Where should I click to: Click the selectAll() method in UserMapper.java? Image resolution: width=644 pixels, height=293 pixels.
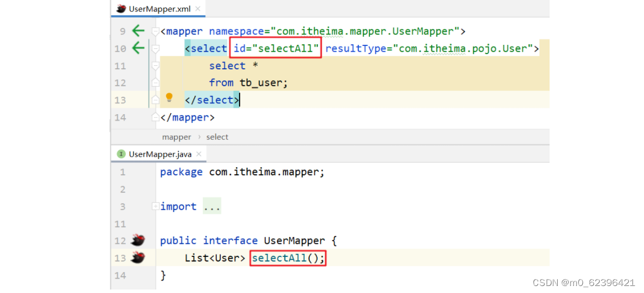point(288,257)
